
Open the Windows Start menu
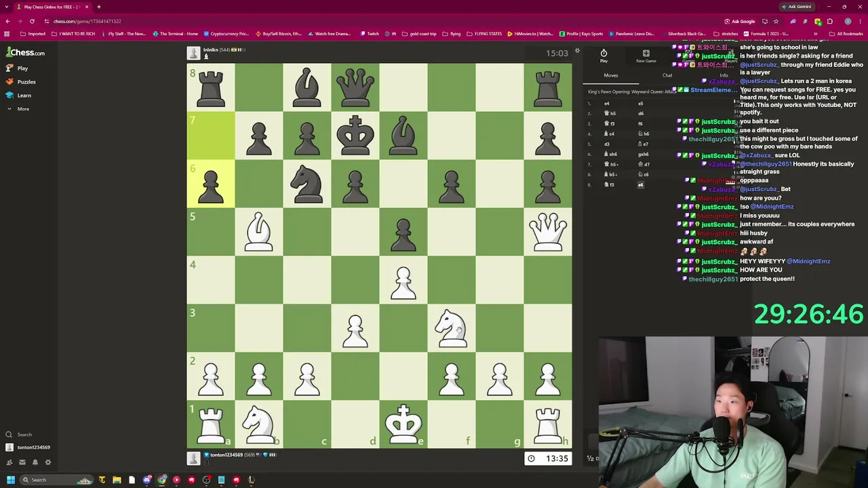(10, 480)
